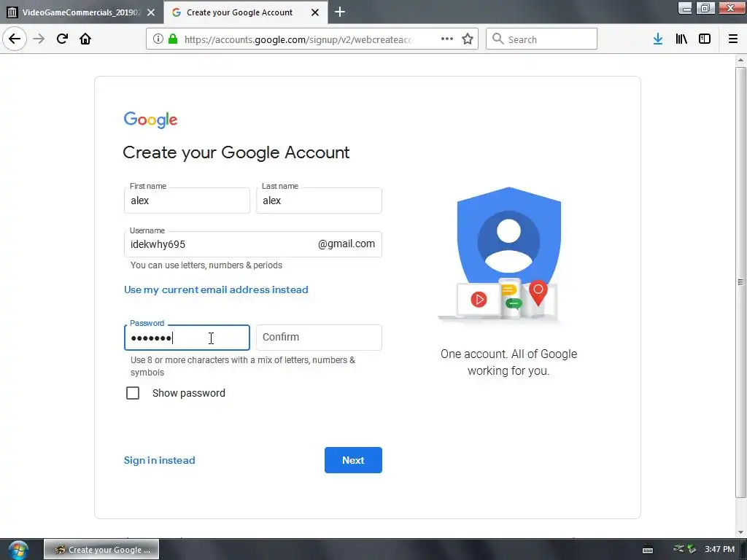Open page actions three-dots menu

click(447, 39)
